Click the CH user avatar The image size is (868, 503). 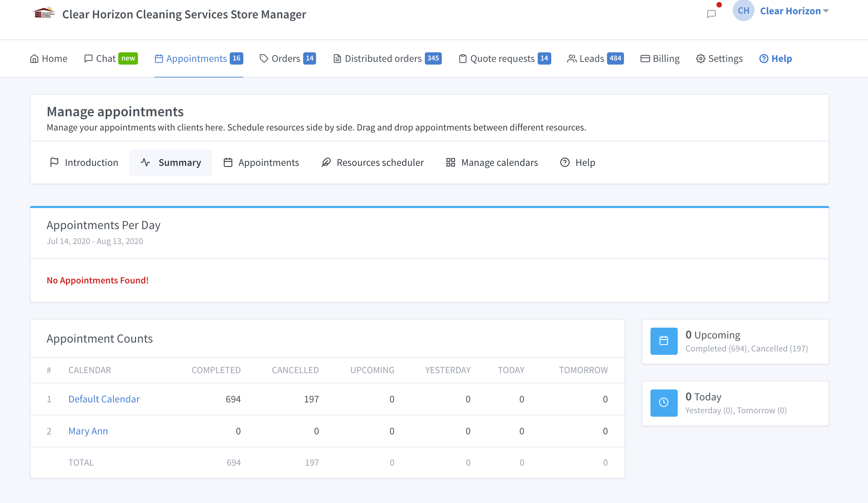click(x=743, y=11)
